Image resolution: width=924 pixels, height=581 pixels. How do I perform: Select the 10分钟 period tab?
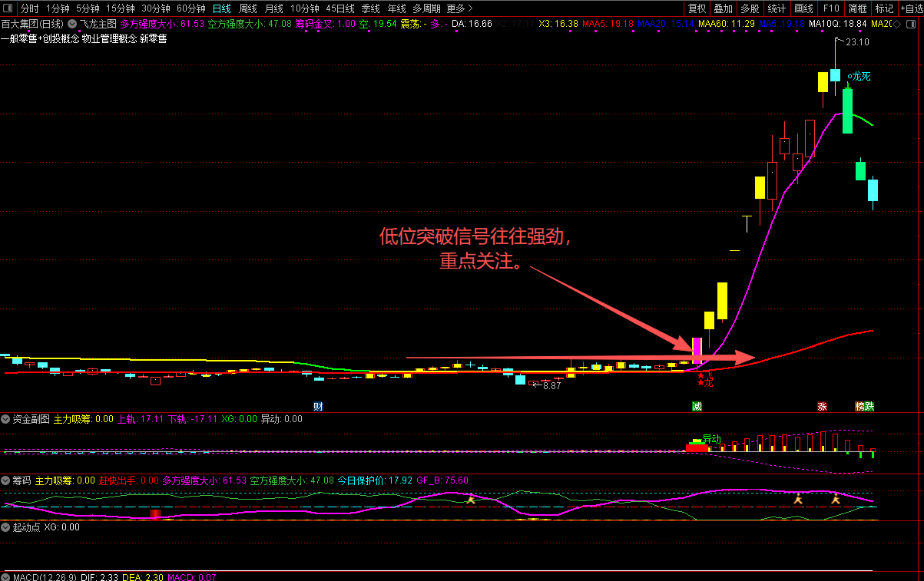[305, 8]
